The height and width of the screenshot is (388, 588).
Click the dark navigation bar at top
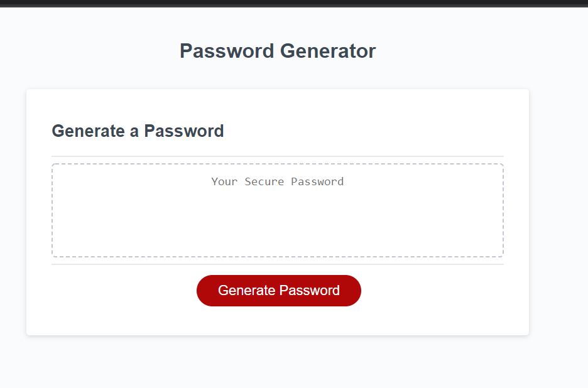point(294,4)
